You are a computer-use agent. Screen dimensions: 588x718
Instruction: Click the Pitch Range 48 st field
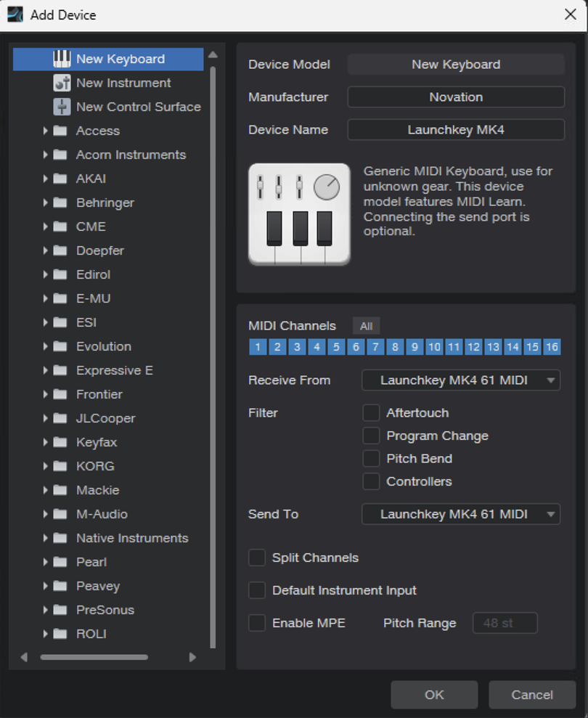point(505,623)
